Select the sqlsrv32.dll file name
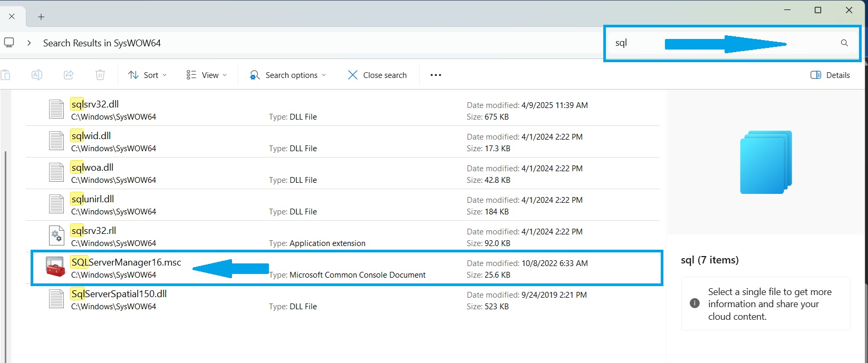 pyautogui.click(x=95, y=104)
